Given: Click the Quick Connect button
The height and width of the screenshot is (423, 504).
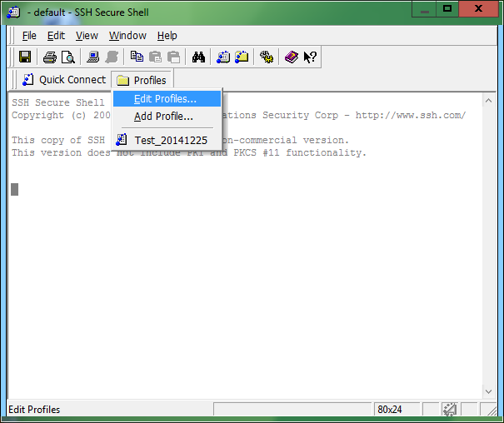Looking at the screenshot, I should (x=64, y=80).
